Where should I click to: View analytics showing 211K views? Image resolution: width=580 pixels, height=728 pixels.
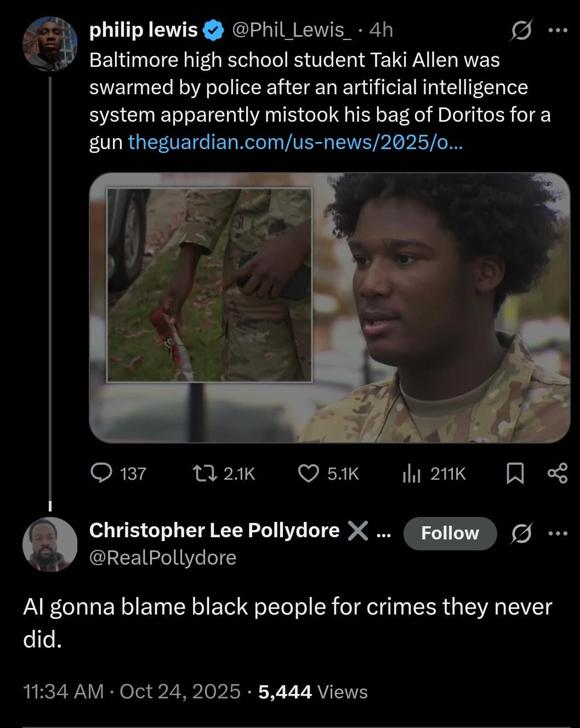[434, 473]
